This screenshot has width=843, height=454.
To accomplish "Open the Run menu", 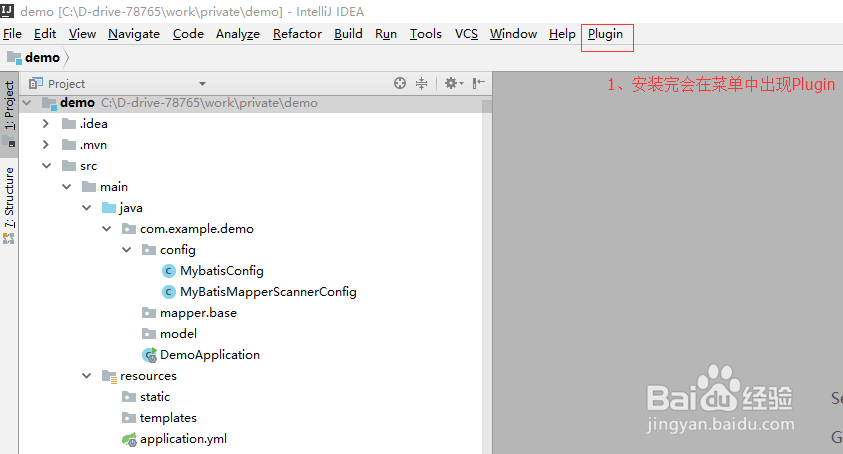I will [386, 34].
